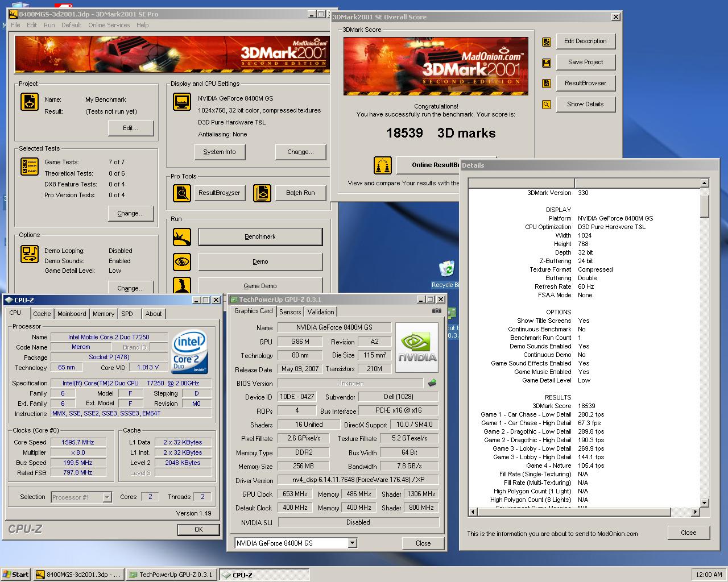Open the Default menu in 3DMark

tap(72, 25)
